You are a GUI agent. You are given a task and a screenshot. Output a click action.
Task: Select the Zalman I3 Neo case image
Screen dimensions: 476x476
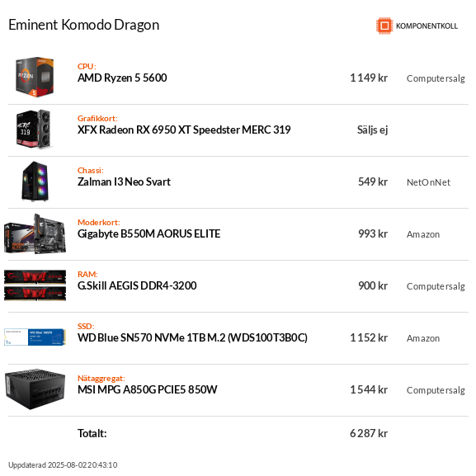point(35,181)
